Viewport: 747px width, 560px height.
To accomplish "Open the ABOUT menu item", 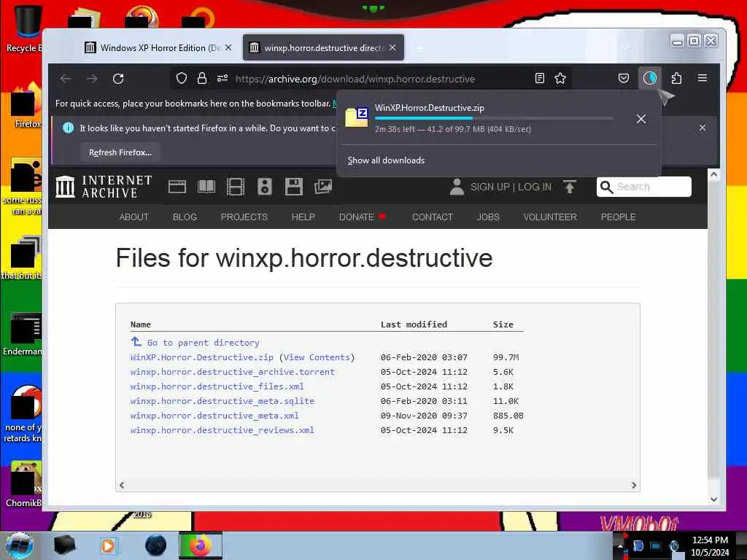I will pos(134,217).
